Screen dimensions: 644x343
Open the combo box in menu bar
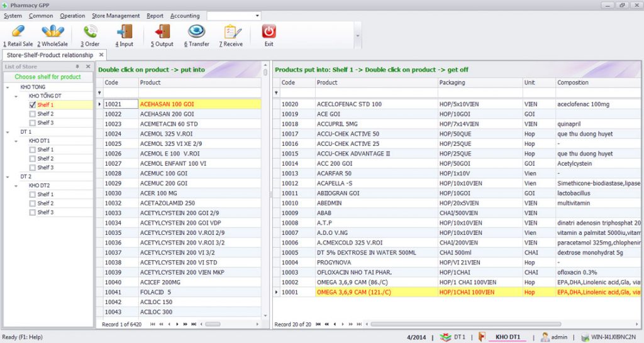pos(257,16)
